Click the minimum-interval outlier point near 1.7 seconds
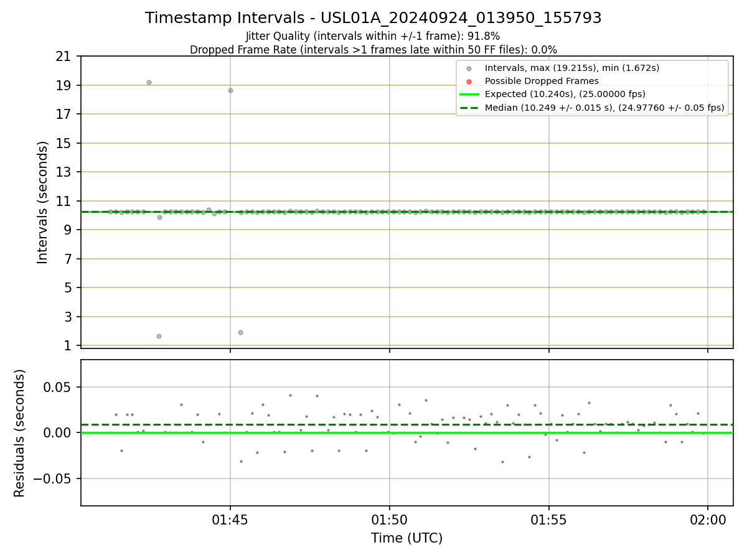Image resolution: width=747 pixels, height=560 pixels. coord(159,336)
